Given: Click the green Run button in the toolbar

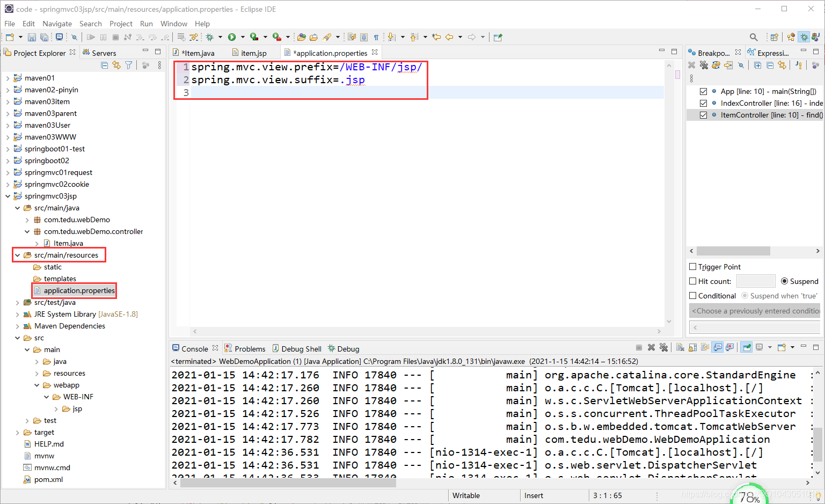Looking at the screenshot, I should coord(232,37).
